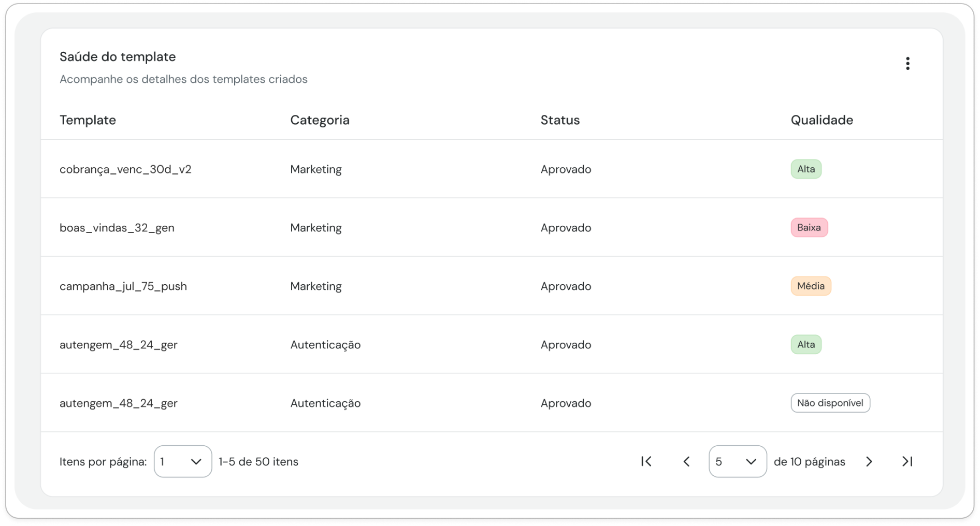Click the Baixa quality badge
Viewport: 980px width, 526px height.
[x=809, y=227]
